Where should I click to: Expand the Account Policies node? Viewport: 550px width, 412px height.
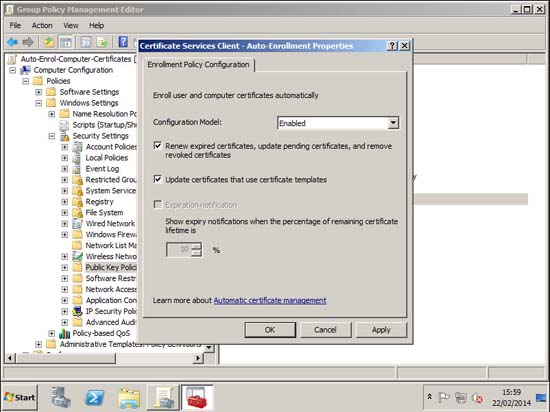point(65,147)
